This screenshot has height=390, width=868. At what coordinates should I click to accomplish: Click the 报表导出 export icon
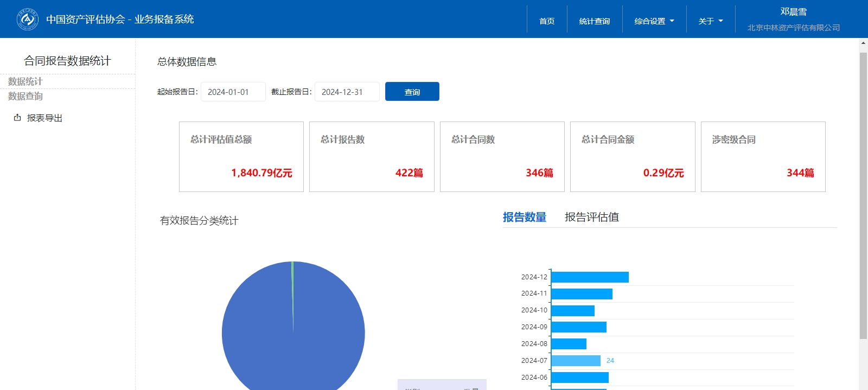pos(17,118)
